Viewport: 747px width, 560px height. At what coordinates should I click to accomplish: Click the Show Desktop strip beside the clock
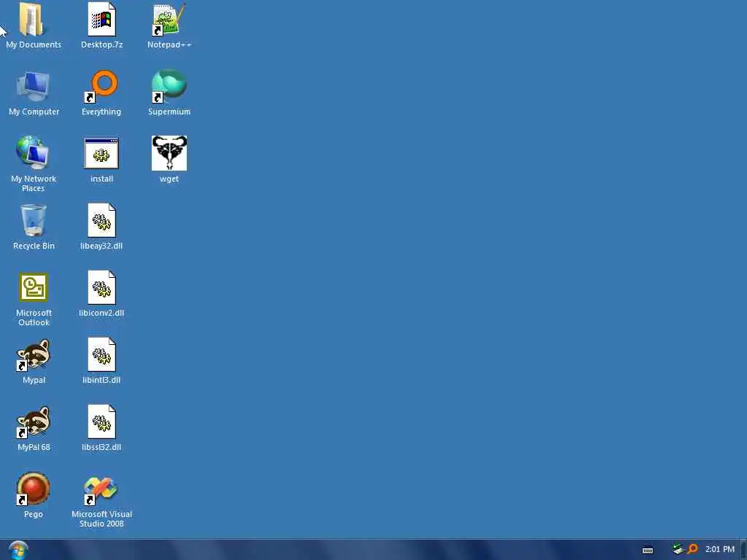[743, 550]
